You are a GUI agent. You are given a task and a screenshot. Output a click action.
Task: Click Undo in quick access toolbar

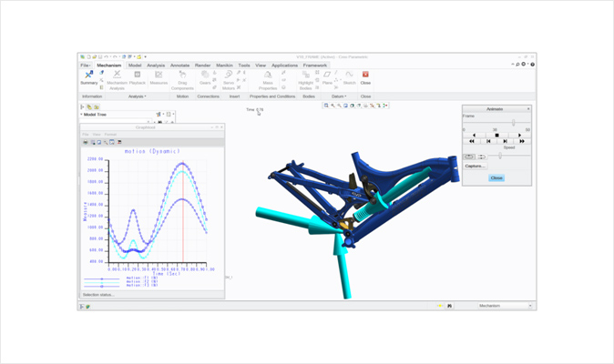click(x=106, y=57)
